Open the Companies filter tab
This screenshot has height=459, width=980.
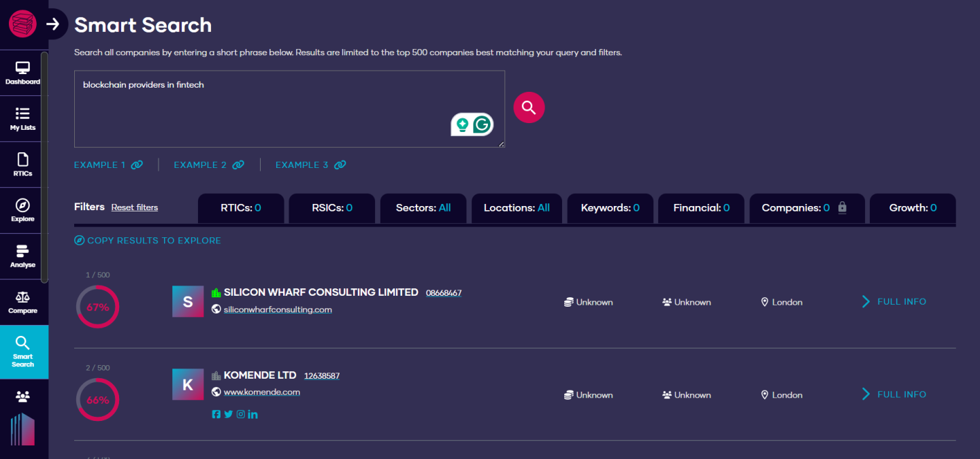coord(807,208)
